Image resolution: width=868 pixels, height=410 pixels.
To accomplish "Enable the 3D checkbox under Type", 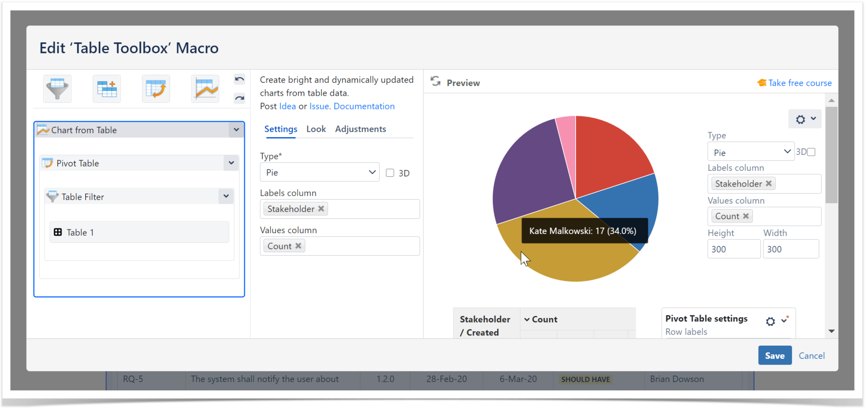I will coord(389,173).
